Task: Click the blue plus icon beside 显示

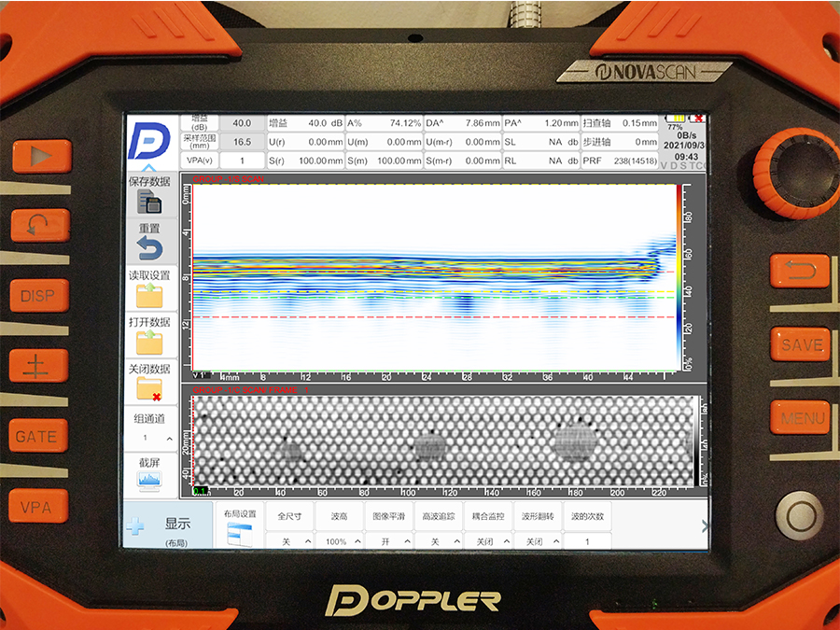Action: [135, 526]
